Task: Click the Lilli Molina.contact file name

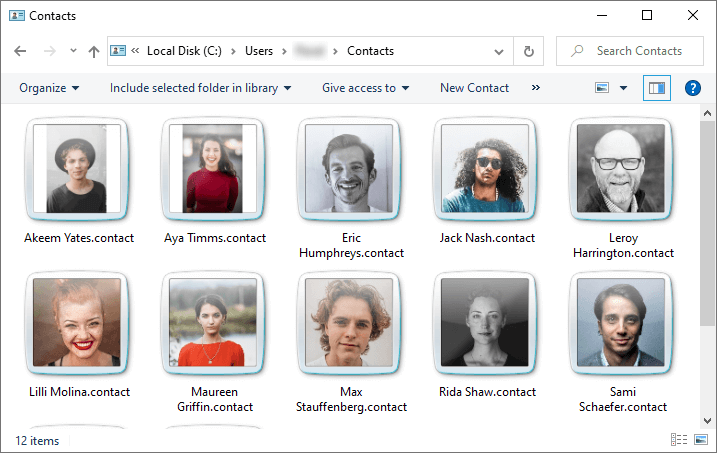Action: pyautogui.click(x=80, y=392)
